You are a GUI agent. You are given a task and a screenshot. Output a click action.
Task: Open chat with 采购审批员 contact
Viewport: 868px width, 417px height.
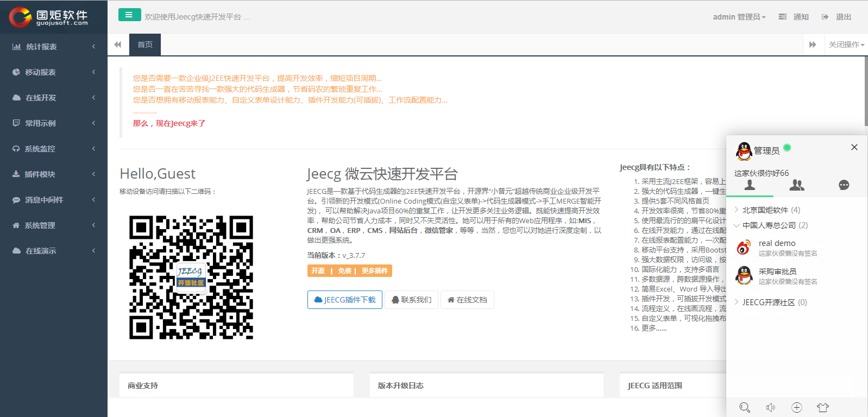797,276
